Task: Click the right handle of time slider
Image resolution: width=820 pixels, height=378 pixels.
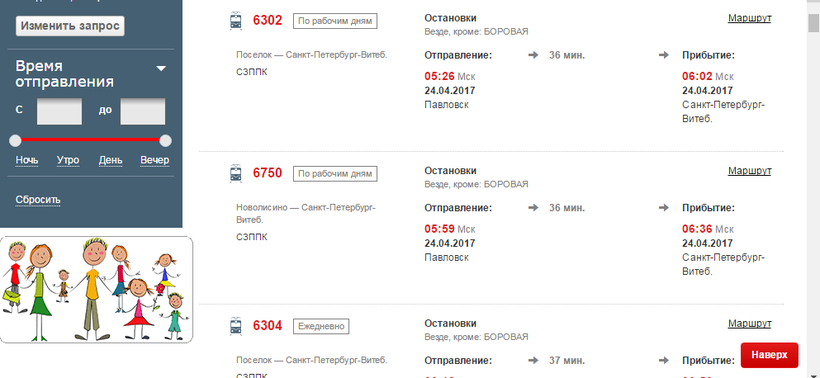Action: pos(165,140)
